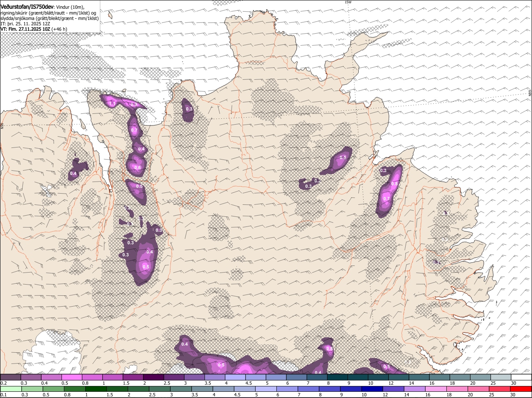Select the rain scale swatch between 4.5 and 5
Viewport: 532px width, 398px height.
pyautogui.click(x=245, y=389)
